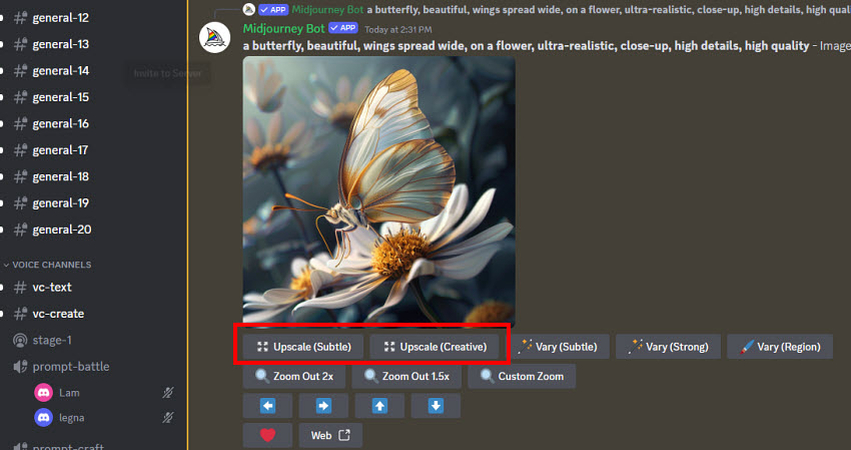
Task: Click the speaker icon of prompt-battle
Action: (20, 367)
